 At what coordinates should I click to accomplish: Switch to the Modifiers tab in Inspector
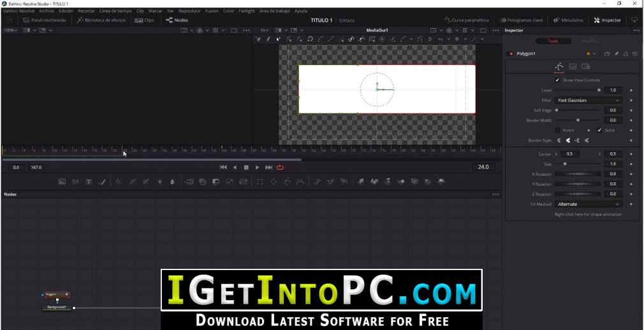click(x=590, y=41)
